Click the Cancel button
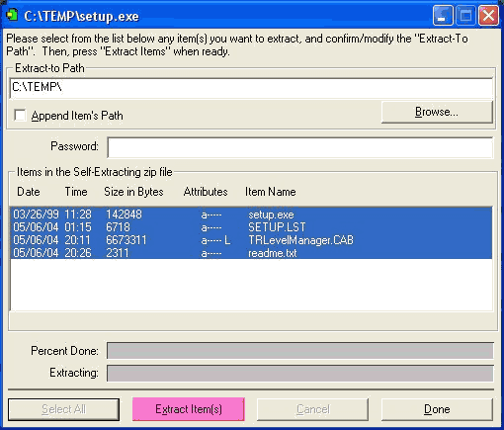 pos(312,409)
